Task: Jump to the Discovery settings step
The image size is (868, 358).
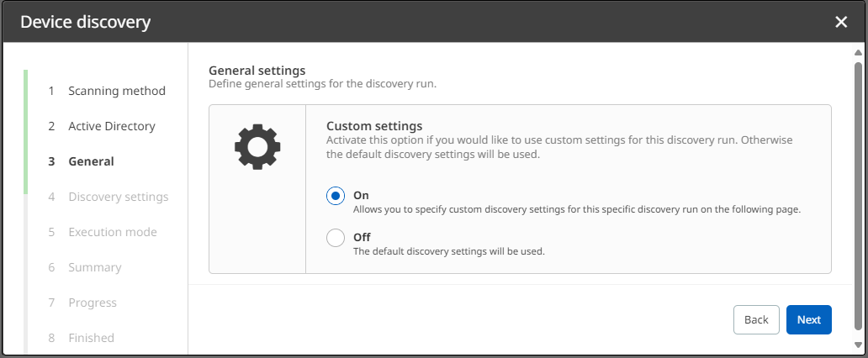Action: 118,197
